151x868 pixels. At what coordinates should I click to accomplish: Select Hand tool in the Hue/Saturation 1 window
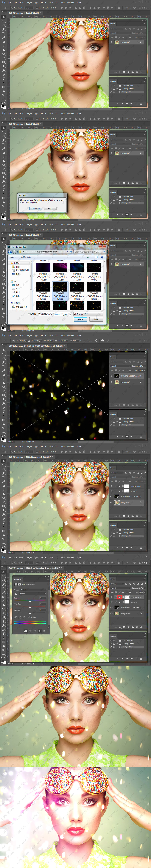(x=4, y=646)
